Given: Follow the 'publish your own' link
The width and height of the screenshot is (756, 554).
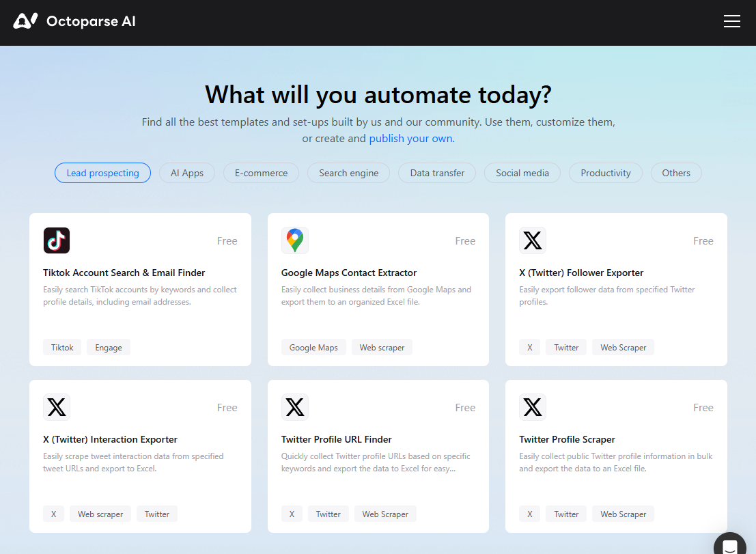Looking at the screenshot, I should [x=411, y=138].
